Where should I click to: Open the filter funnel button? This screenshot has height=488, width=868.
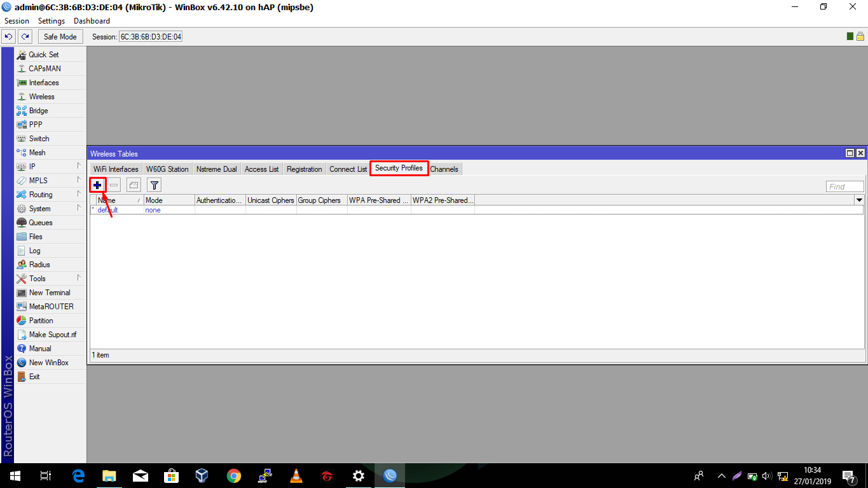coord(154,185)
